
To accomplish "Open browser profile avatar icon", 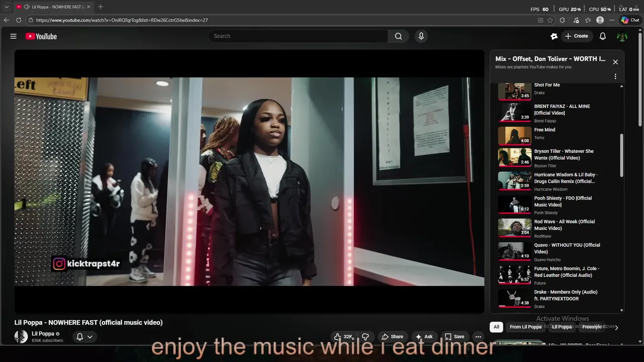I will pyautogui.click(x=600, y=20).
